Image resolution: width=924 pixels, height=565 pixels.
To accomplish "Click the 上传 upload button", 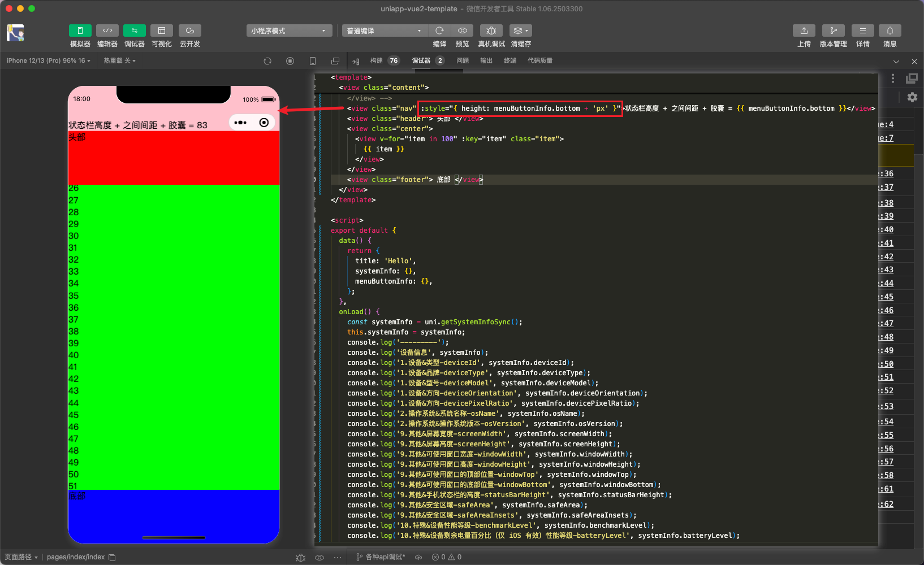I will [804, 31].
